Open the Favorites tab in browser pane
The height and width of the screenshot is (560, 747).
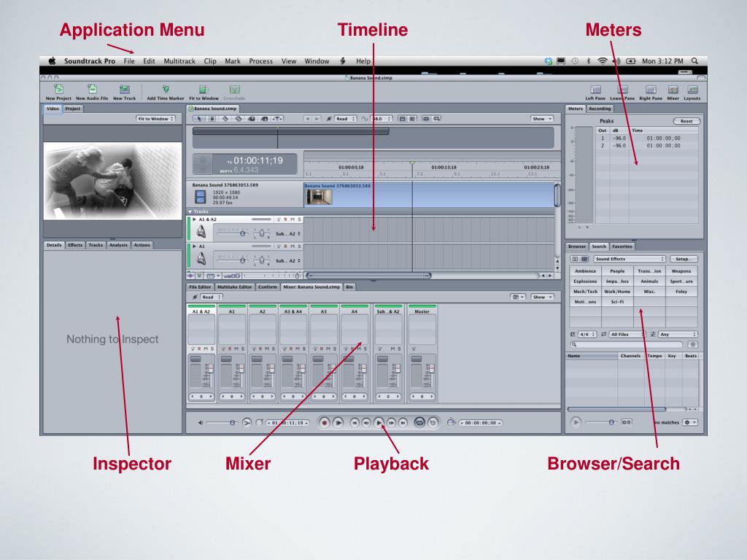[x=622, y=246]
